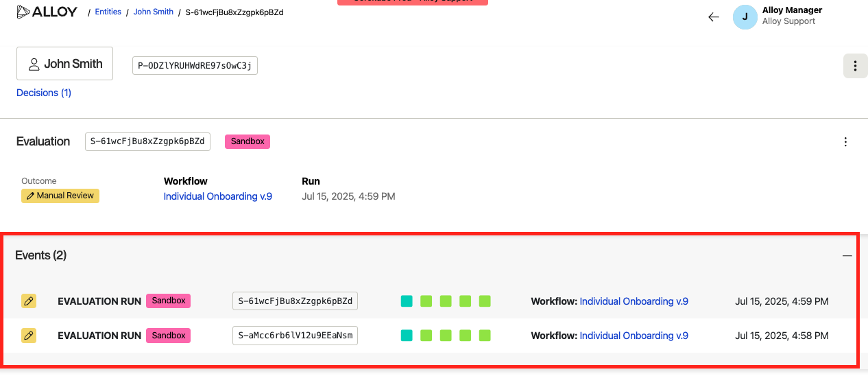This screenshot has height=385, width=868.
Task: Go to John Smith breadcrumb link
Action: (152, 12)
